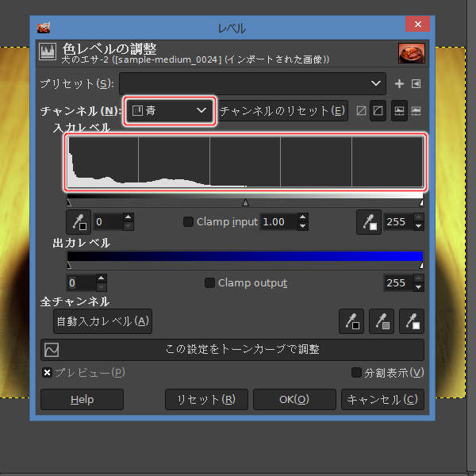Image resolution: width=476 pixels, height=476 pixels.
Task: Decrease high input value 255 stepper
Action: (419, 226)
